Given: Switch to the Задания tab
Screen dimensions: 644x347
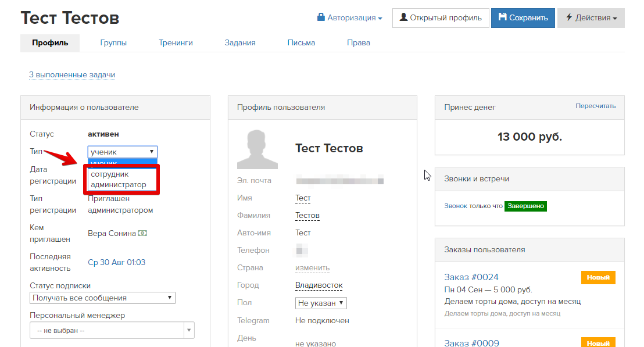Looking at the screenshot, I should (240, 42).
